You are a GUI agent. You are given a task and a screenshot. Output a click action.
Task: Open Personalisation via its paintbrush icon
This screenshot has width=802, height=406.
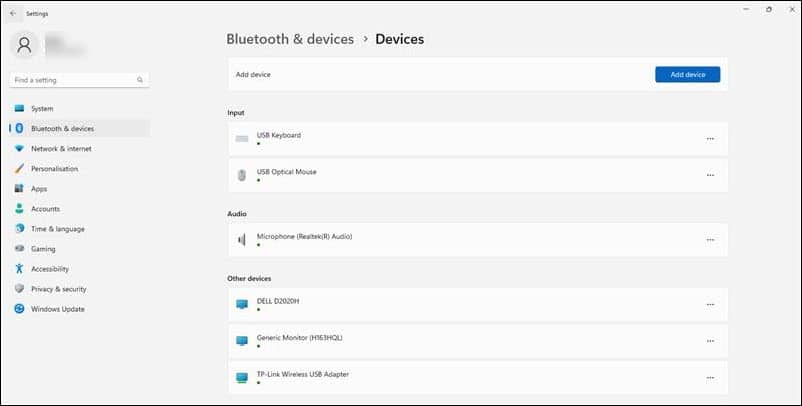pos(19,169)
